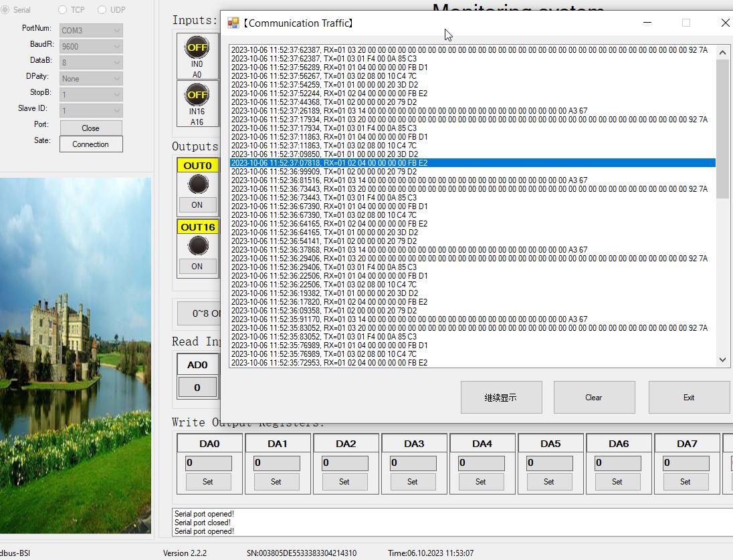Click the OUT0 output indicator LED
Screen dimensions: 733x560
[198, 184]
